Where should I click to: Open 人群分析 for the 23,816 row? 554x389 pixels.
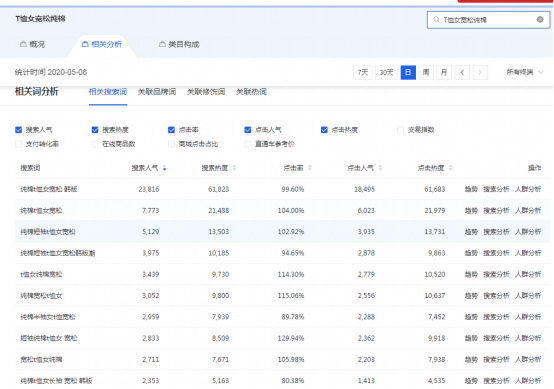[528, 189]
